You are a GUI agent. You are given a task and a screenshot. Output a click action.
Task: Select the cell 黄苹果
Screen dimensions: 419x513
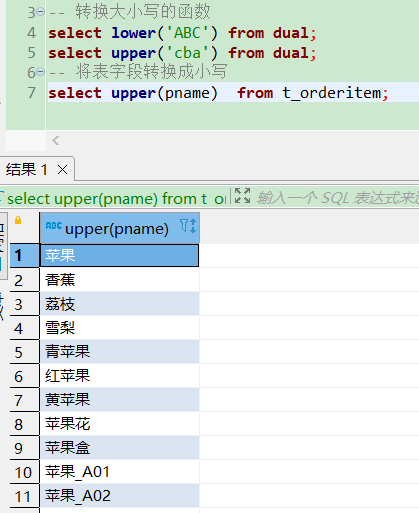point(119,400)
